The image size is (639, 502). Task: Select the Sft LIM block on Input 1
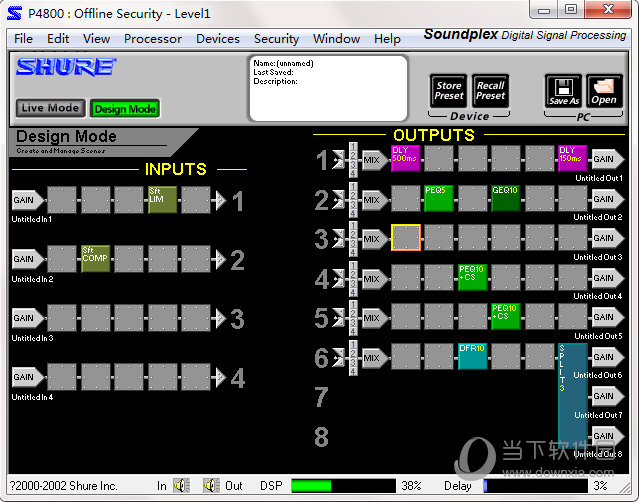(x=163, y=200)
